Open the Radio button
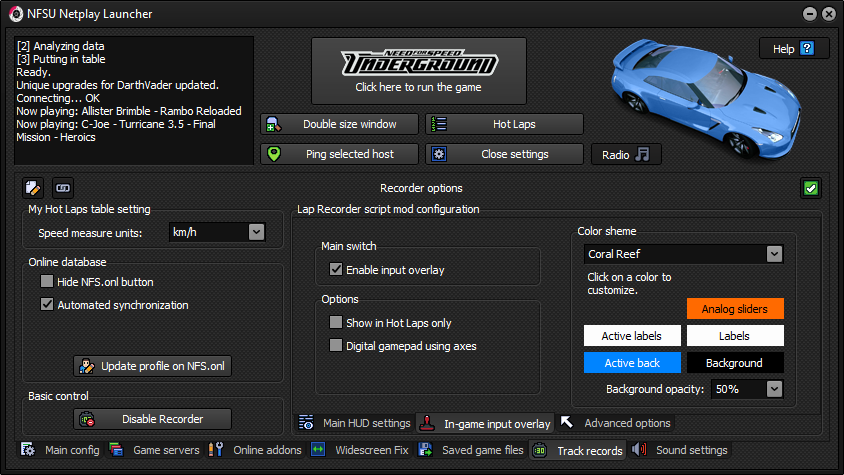 [626, 155]
